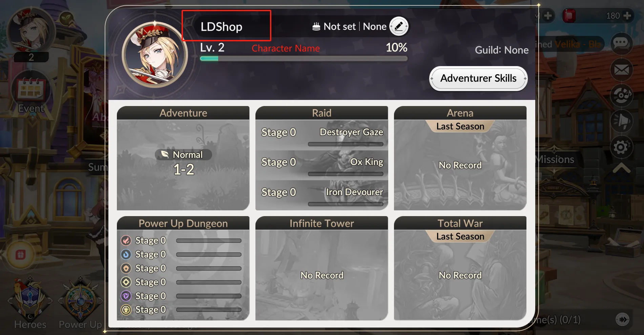644x335 pixels.
Task: Select the Ox King raid row
Action: [x=322, y=165]
